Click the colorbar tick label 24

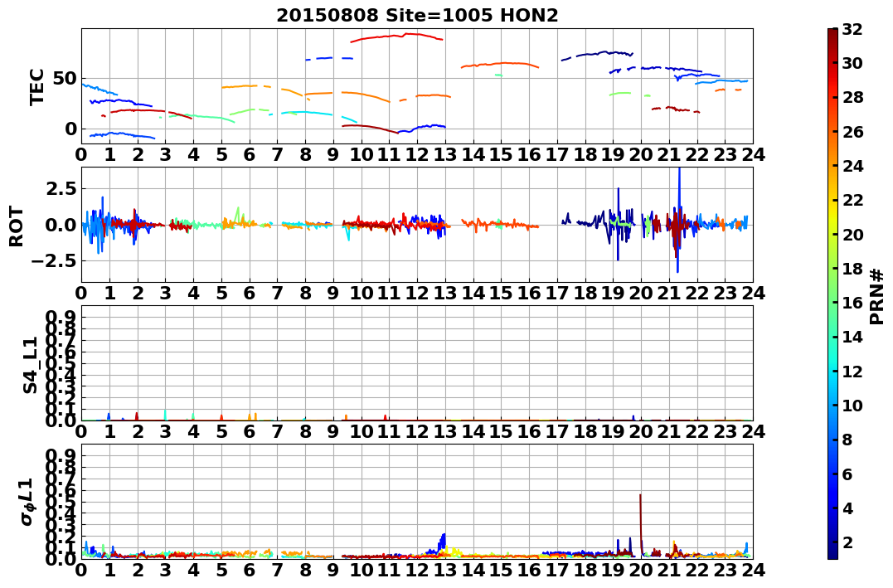pos(852,166)
